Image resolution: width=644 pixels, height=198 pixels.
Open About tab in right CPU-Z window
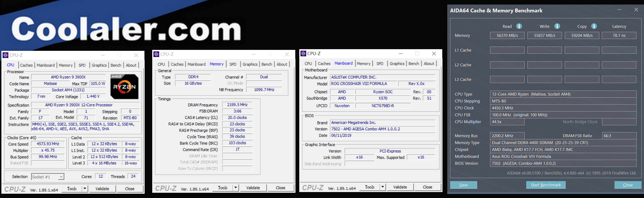(429, 63)
